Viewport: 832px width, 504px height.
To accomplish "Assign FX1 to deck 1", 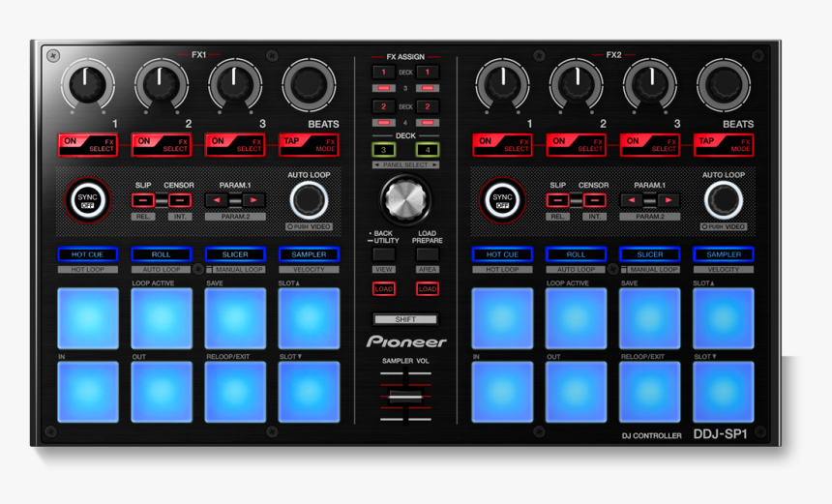I will [384, 72].
